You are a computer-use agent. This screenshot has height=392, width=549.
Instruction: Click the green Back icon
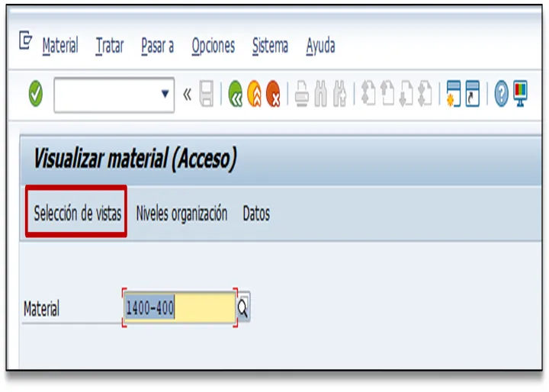[x=236, y=94]
